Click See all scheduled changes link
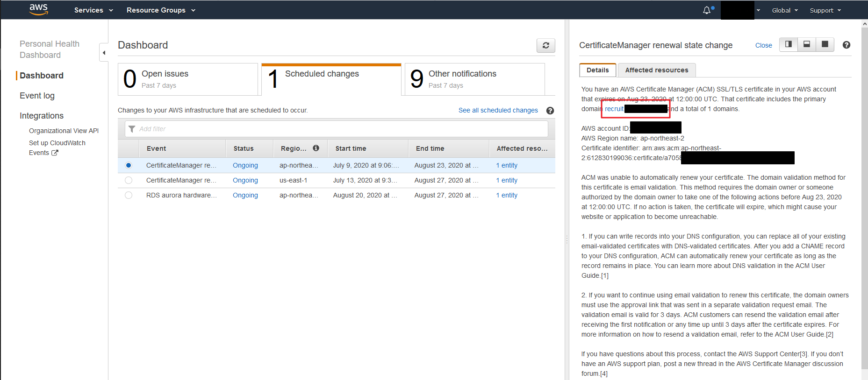This screenshot has width=868, height=380. click(x=498, y=110)
